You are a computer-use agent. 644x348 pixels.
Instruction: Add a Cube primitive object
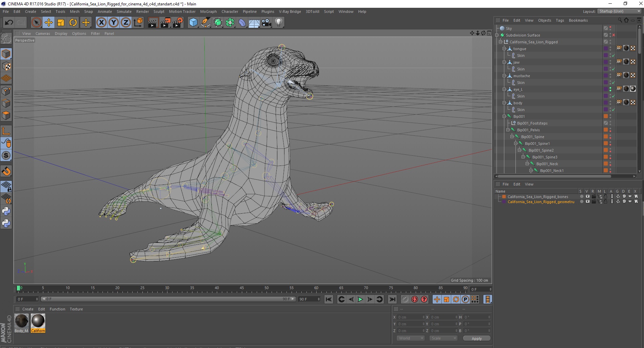point(193,23)
